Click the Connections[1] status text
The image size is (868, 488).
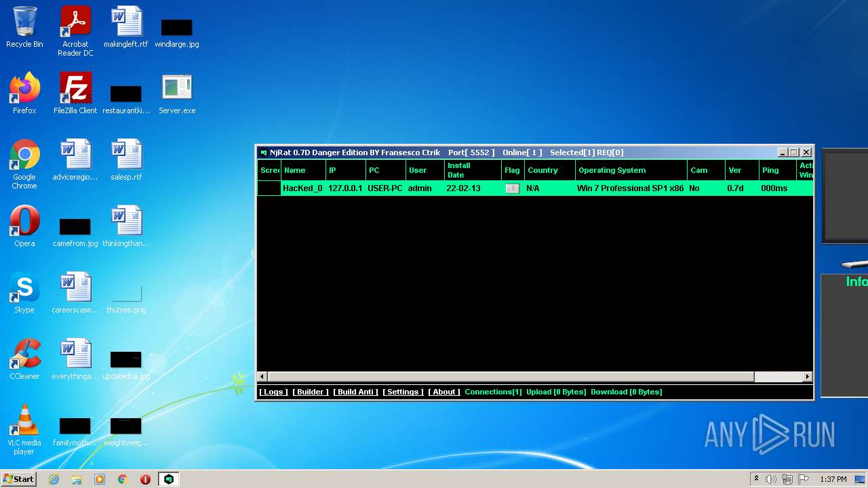tap(493, 392)
